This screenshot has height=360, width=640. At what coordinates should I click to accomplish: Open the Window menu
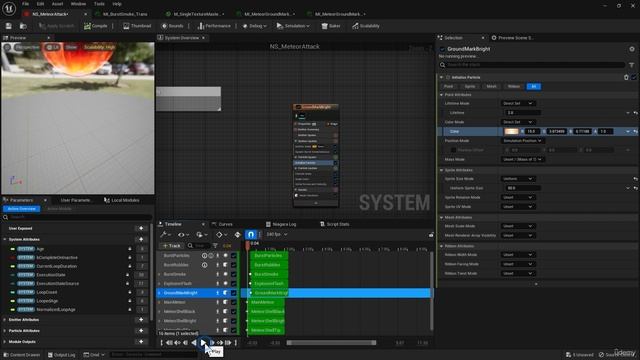(x=78, y=4)
